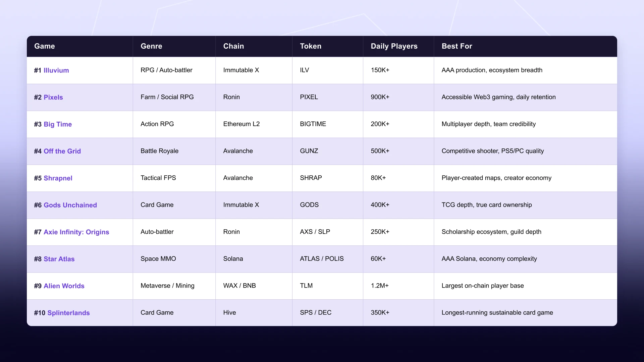Select "AAA production, ecosystem breadth" text
644x362 pixels.
(492, 70)
